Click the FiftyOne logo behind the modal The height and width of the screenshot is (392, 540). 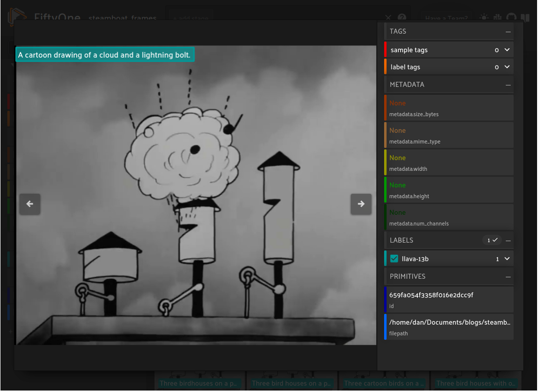coord(17,17)
